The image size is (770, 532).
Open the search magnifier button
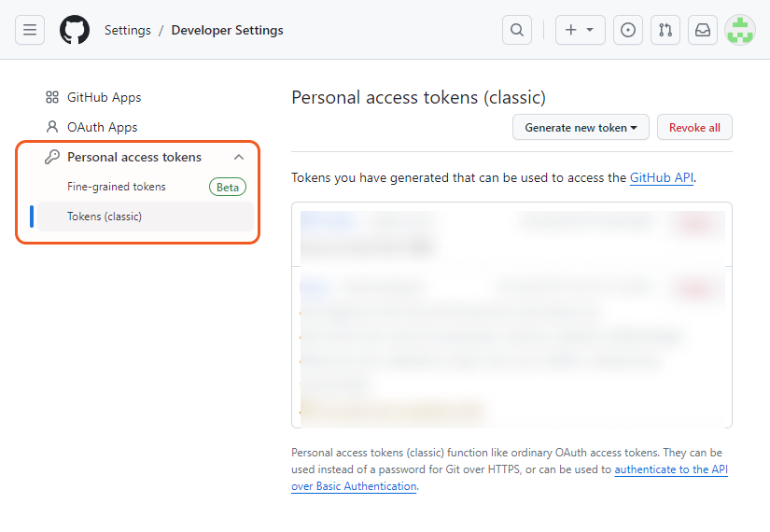click(x=516, y=30)
